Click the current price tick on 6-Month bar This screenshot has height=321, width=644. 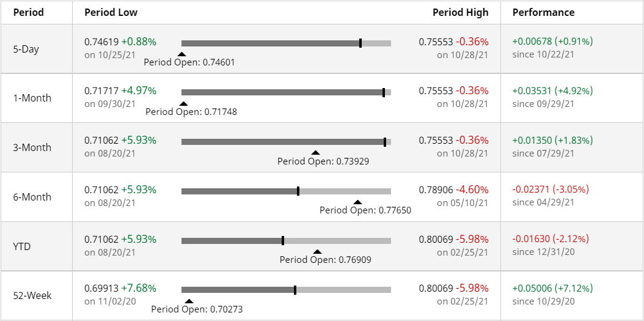[x=298, y=191]
